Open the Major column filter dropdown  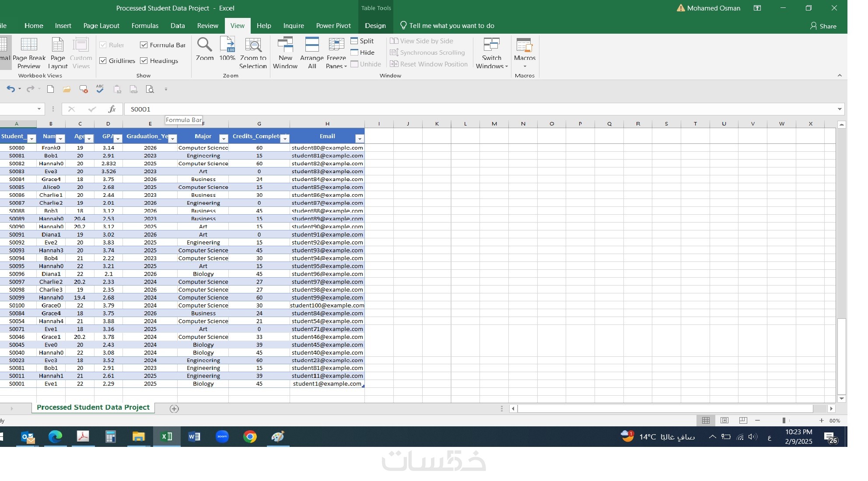(224, 139)
